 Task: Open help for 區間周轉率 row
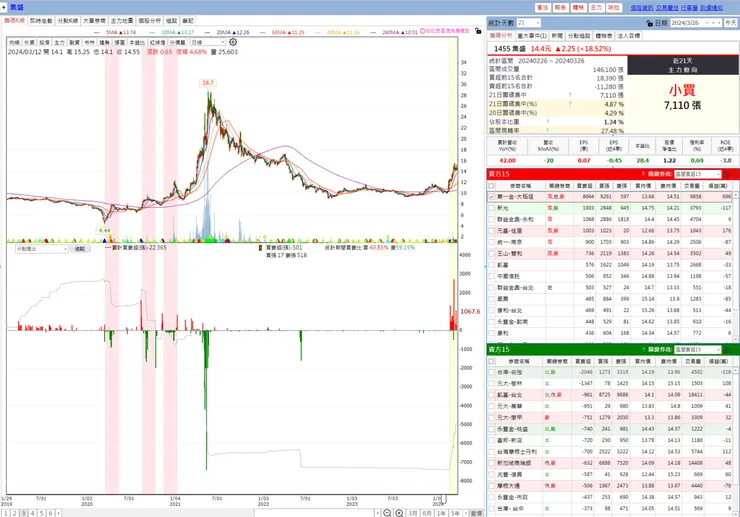pos(547,130)
